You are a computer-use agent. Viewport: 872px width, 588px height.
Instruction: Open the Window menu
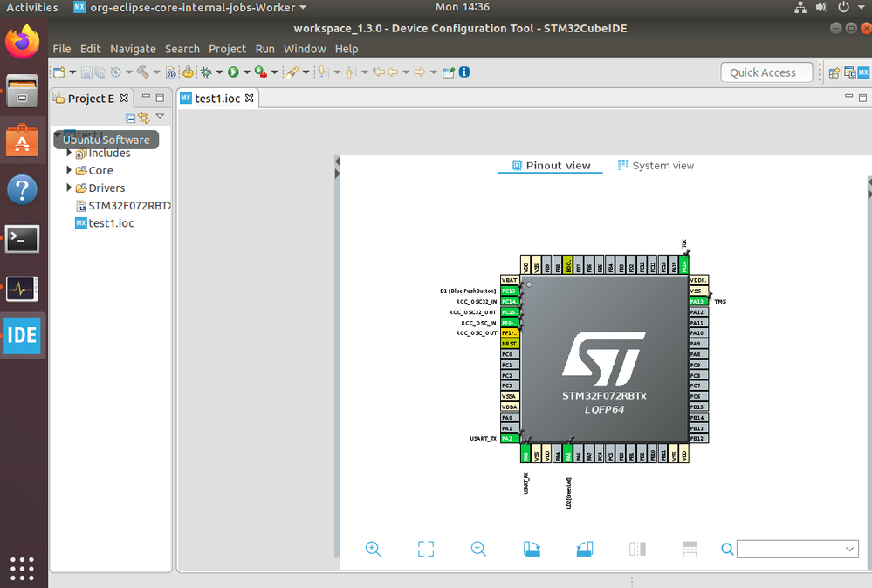point(305,49)
